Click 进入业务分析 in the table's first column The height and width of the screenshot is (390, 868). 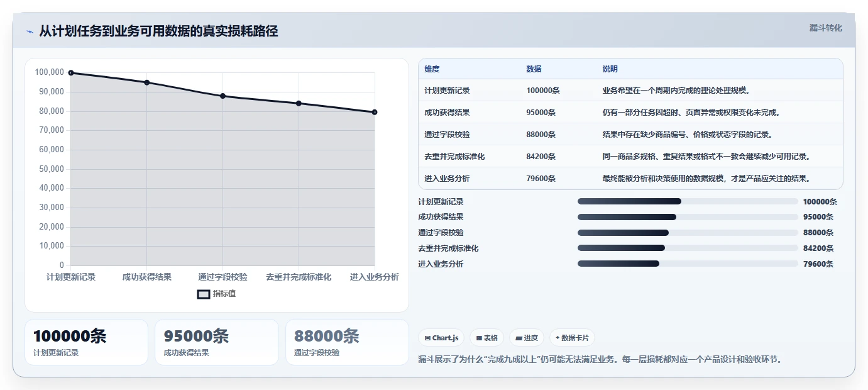[x=447, y=179]
